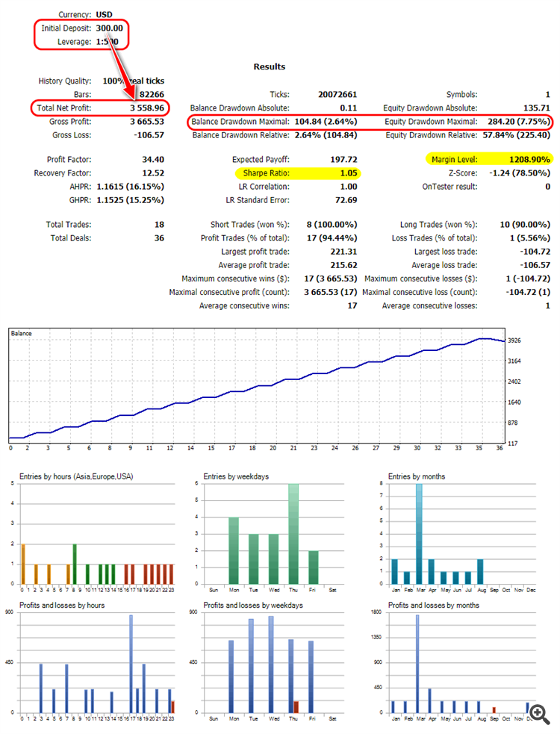Click Profits and losses by hours title
This screenshot has height=734, width=560.
coord(62,606)
